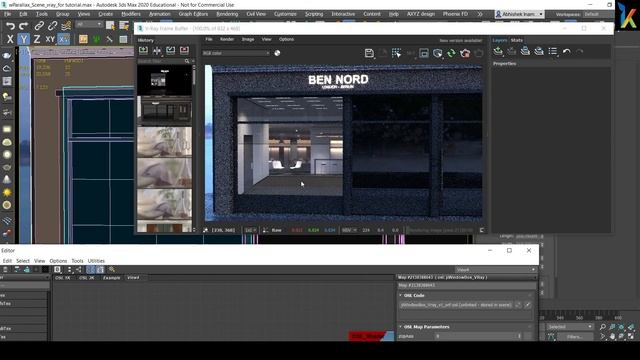Image resolution: width=640 pixels, height=360 pixels.
Task: Click the hammer utility icon in toolbar
Action: [109, 39]
